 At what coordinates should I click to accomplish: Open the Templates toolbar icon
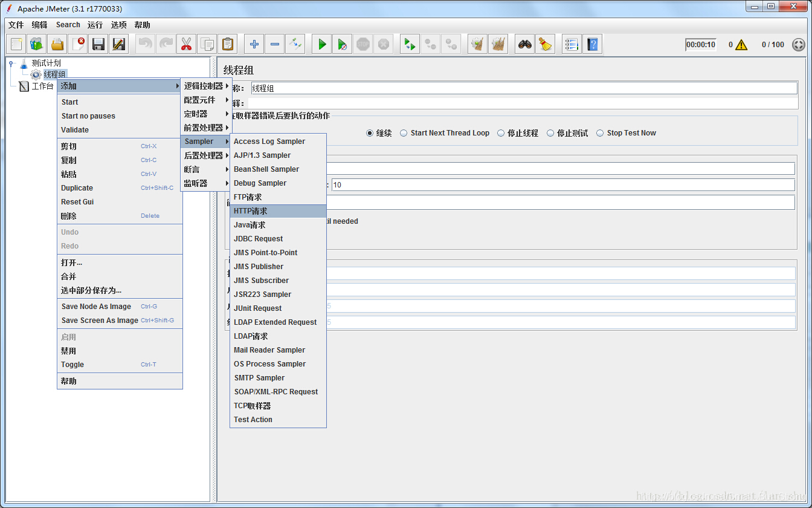click(37, 44)
